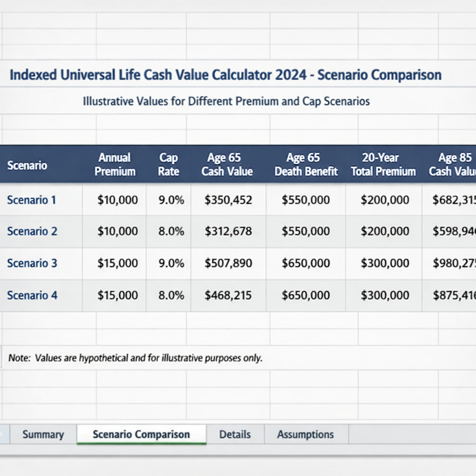Click the cash value cell $507,890

228,263
